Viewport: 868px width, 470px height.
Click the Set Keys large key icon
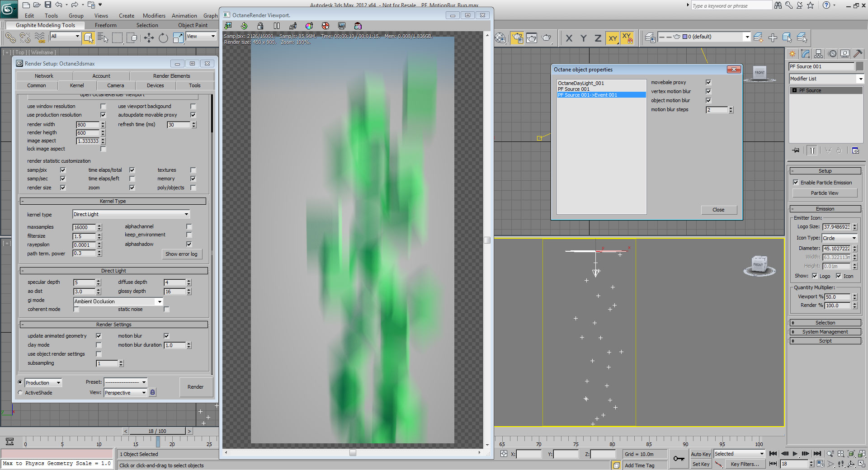[x=679, y=459]
